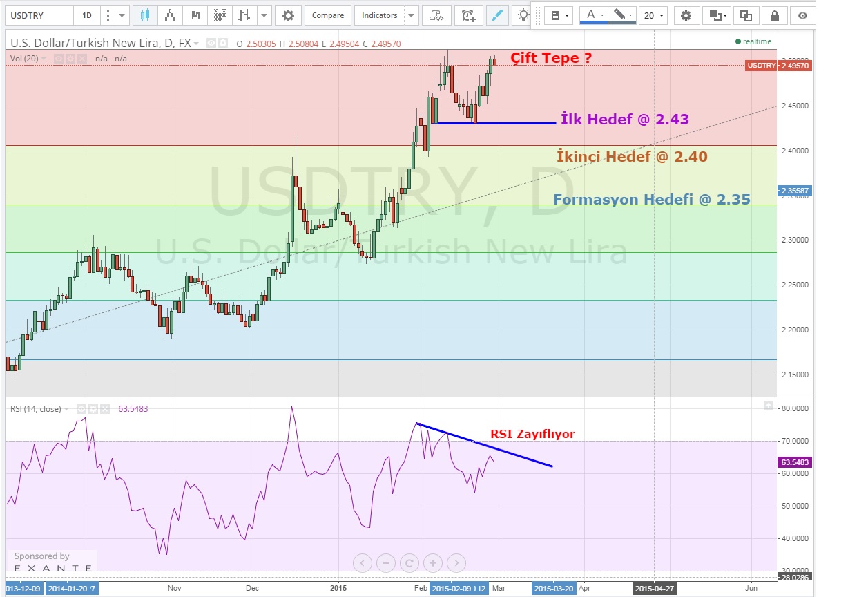This screenshot has width=868, height=597.
Task: Toggle the drawing brush tool
Action: point(496,15)
